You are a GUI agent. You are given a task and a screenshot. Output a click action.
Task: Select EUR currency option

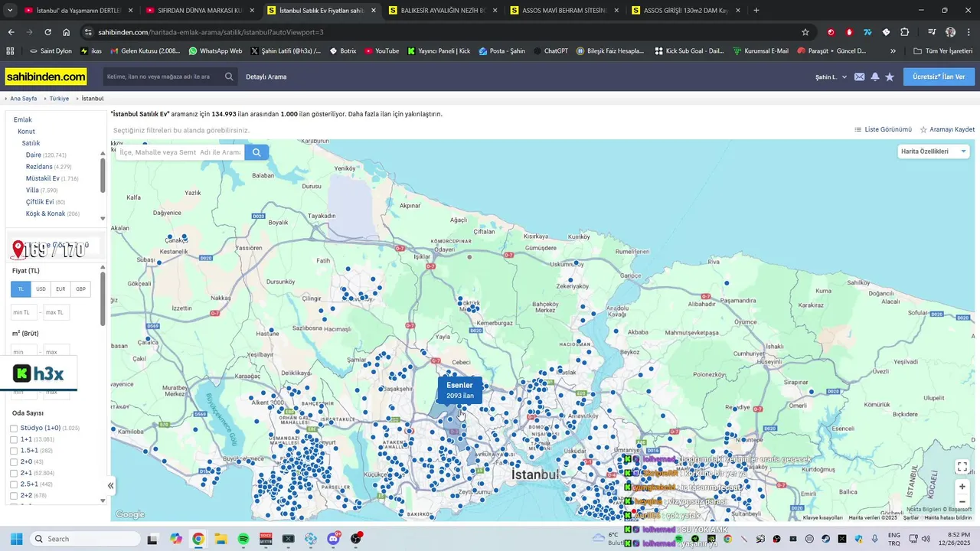pyautogui.click(x=60, y=289)
